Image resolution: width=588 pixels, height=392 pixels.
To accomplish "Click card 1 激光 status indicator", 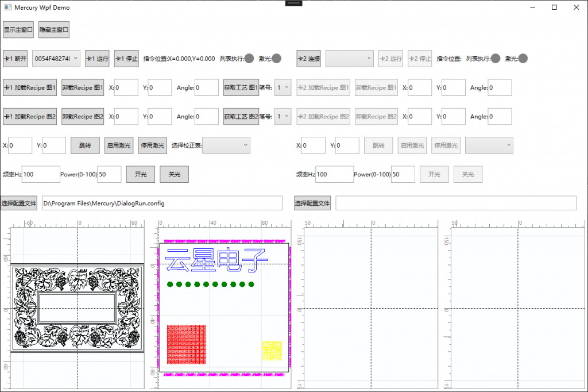I will 276,59.
